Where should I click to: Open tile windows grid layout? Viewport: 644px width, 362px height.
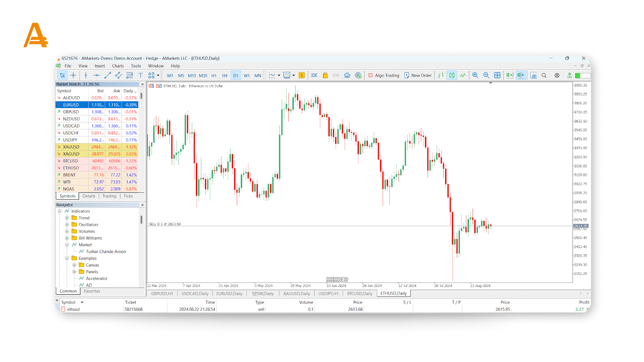click(x=497, y=75)
